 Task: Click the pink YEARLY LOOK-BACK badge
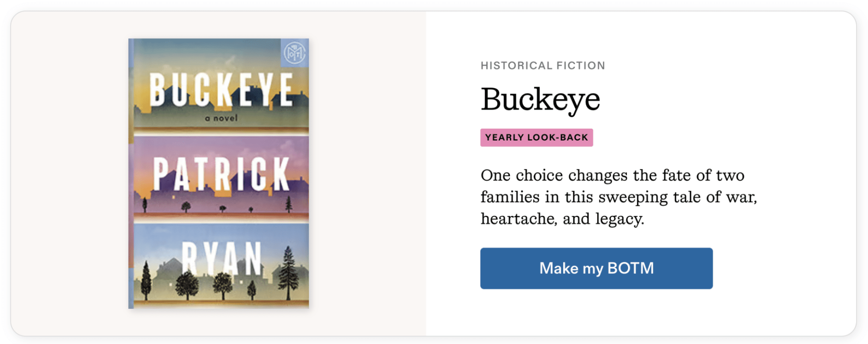pos(536,137)
